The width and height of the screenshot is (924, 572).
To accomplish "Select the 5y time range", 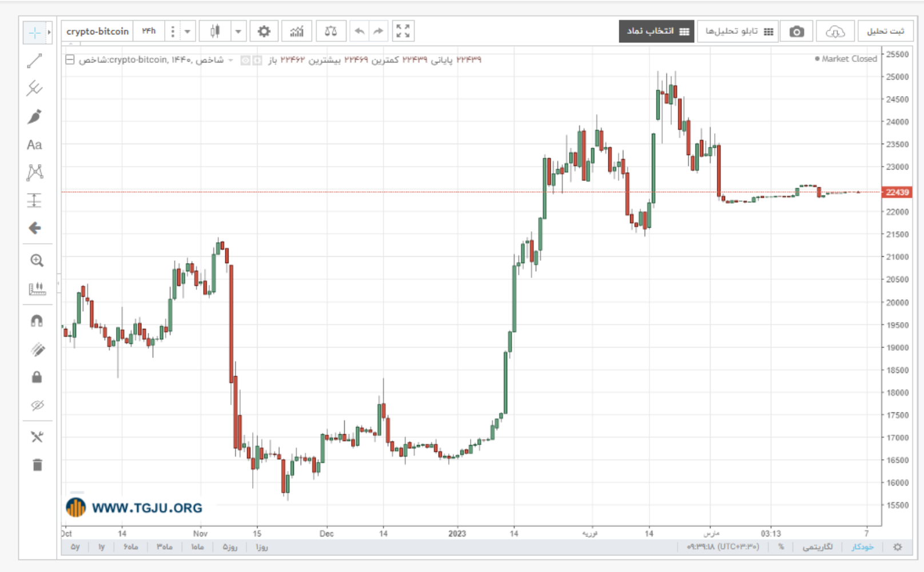I will 75,547.
